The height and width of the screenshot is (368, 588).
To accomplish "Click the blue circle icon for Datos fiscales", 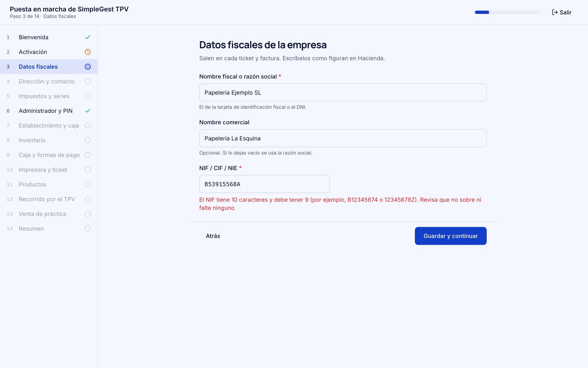I will click(88, 67).
